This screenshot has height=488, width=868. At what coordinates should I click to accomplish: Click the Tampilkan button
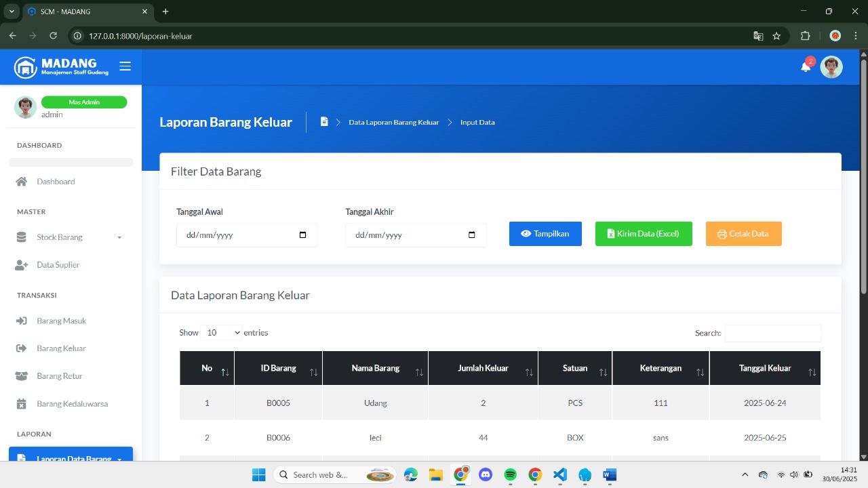coord(545,234)
